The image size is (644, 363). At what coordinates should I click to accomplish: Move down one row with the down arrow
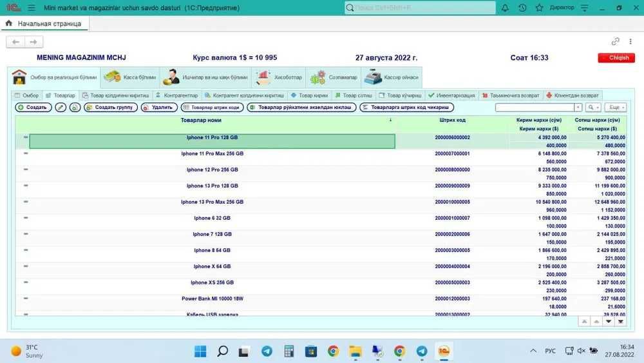point(609,322)
